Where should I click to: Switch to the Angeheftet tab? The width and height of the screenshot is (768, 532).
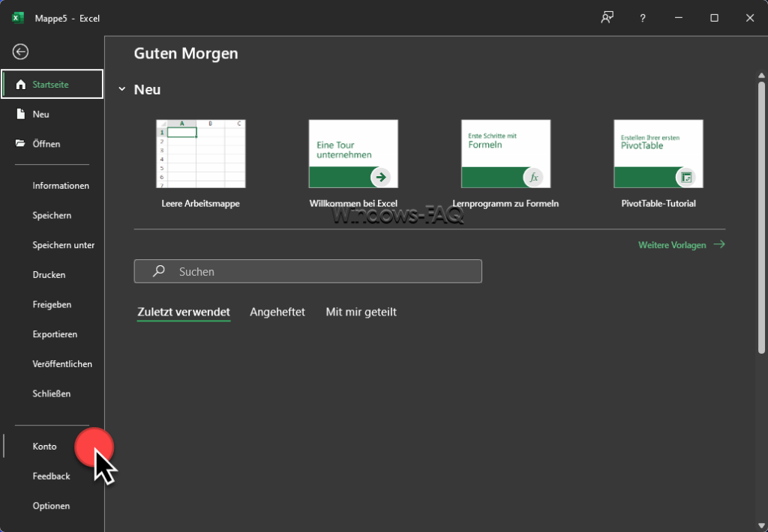pos(277,312)
